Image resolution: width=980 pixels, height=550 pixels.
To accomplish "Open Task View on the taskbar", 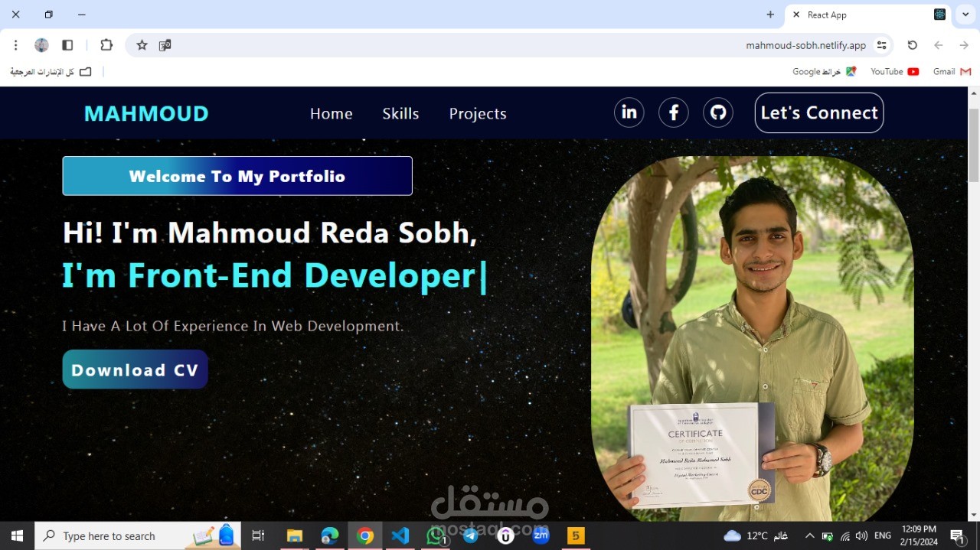I will click(x=258, y=535).
